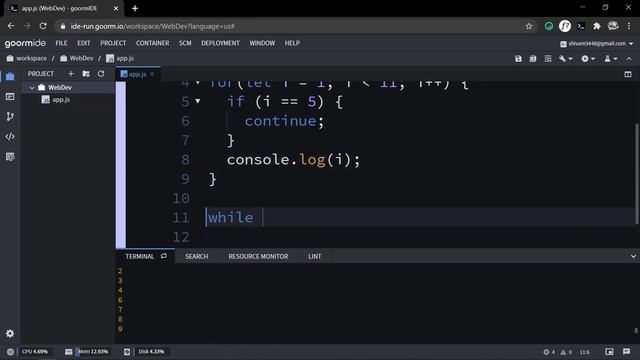Open the WINDOW menu
Screen dimensions: 640x360
click(262, 43)
